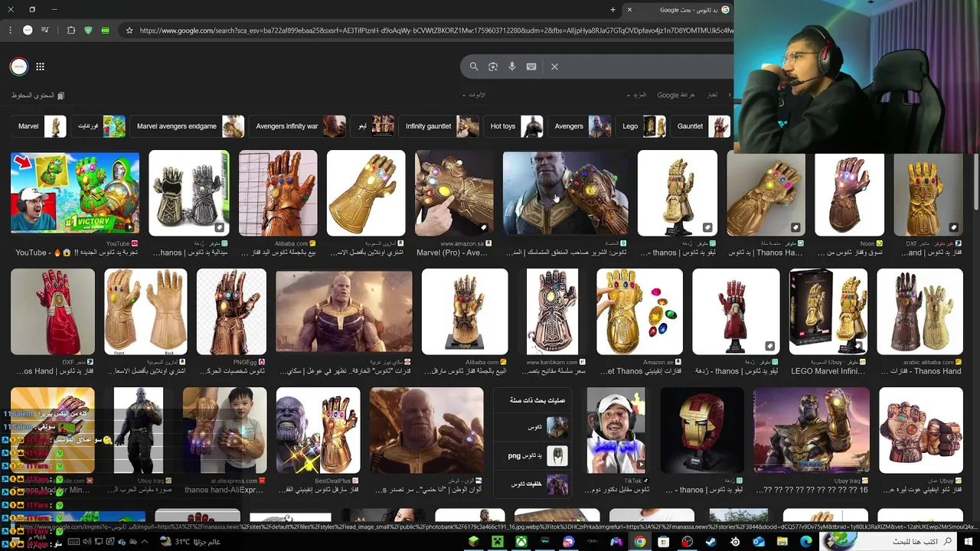Click the green shield extension icon

[88, 31]
